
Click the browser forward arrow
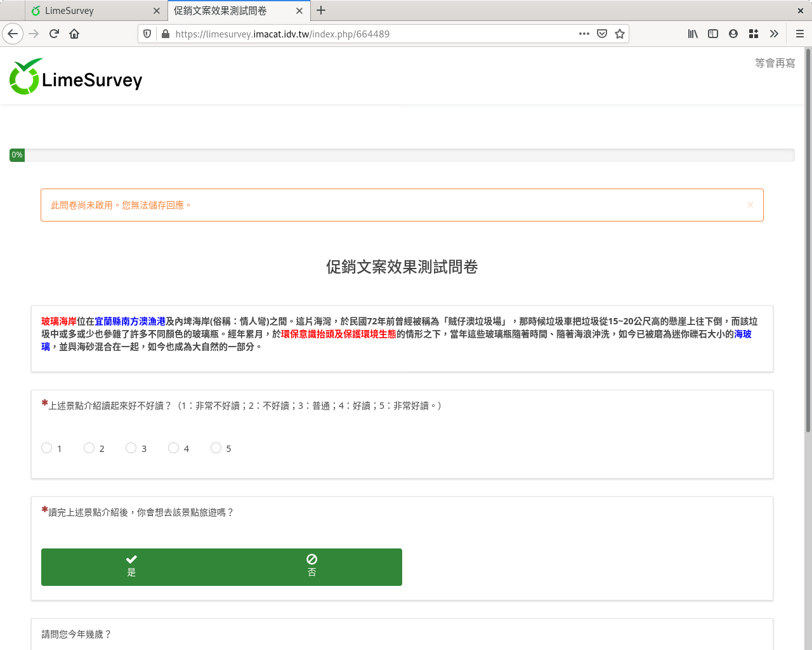(x=34, y=34)
